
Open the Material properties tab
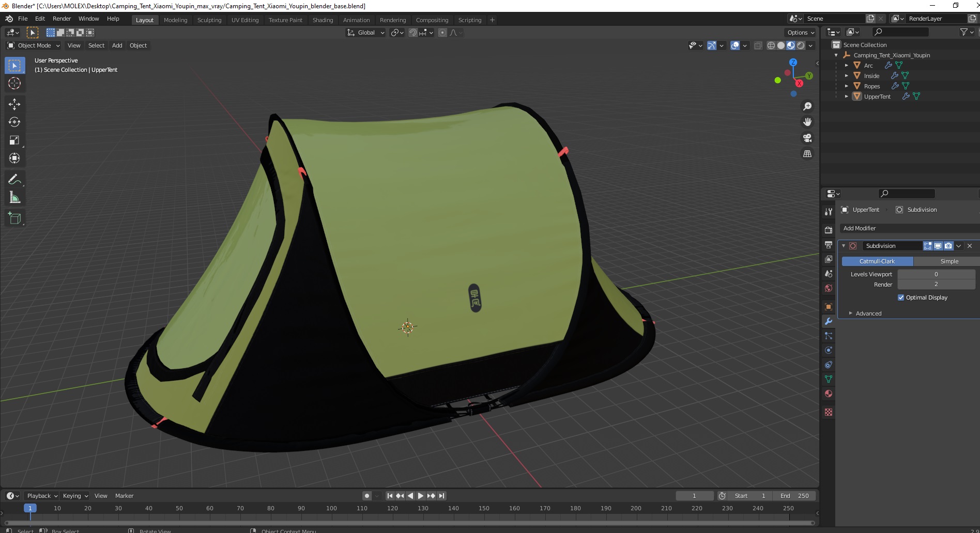tap(829, 394)
